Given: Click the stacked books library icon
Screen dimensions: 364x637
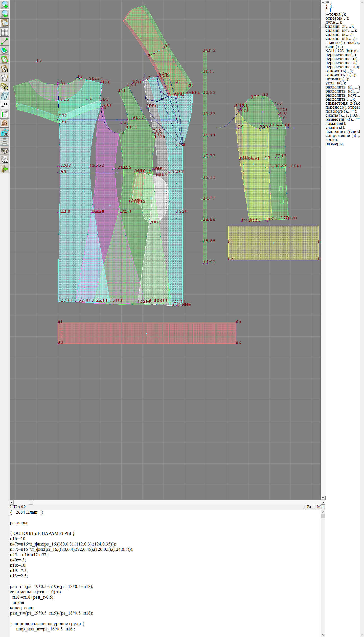Looking at the screenshot, I should pyautogui.click(x=5, y=151).
